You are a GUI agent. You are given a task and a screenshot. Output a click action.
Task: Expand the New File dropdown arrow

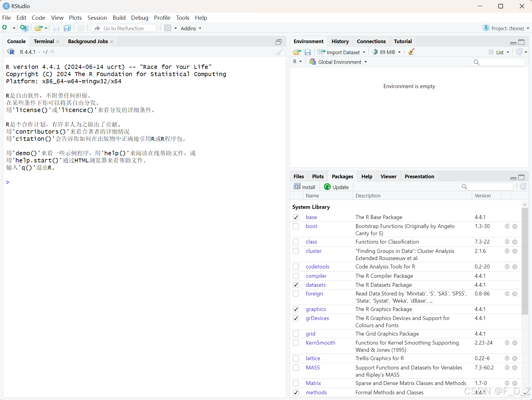click(14, 28)
